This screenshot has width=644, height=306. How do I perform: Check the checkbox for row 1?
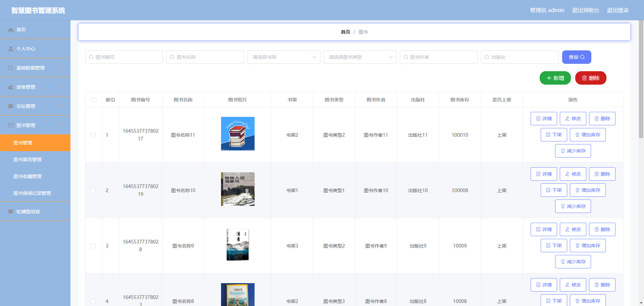[x=93, y=135]
